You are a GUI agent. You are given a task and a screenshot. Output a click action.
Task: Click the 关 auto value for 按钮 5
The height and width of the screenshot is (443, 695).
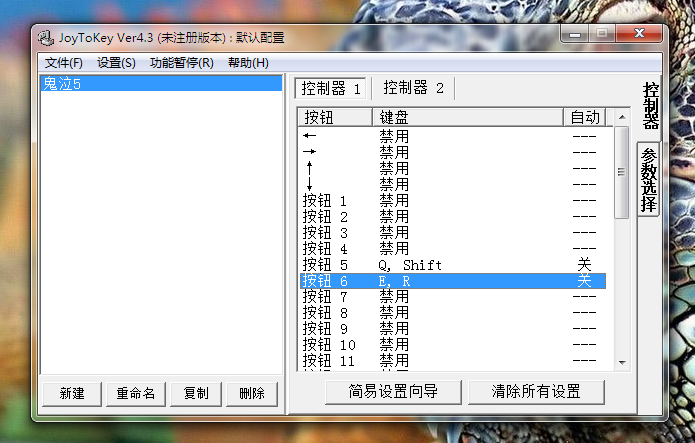point(584,265)
